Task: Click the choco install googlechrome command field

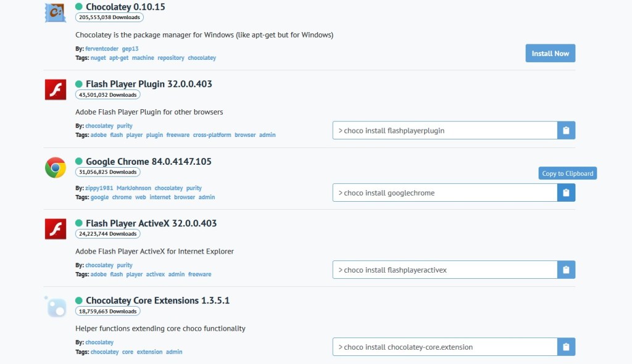Action: [x=444, y=192]
